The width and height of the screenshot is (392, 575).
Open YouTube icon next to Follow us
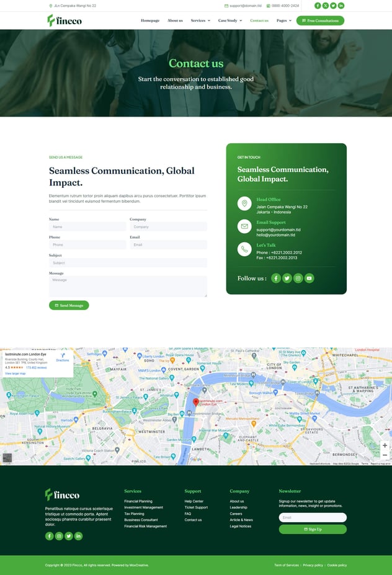309,279
